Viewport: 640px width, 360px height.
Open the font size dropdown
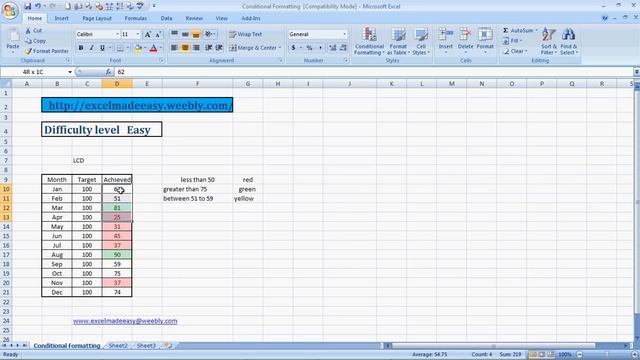pos(138,34)
